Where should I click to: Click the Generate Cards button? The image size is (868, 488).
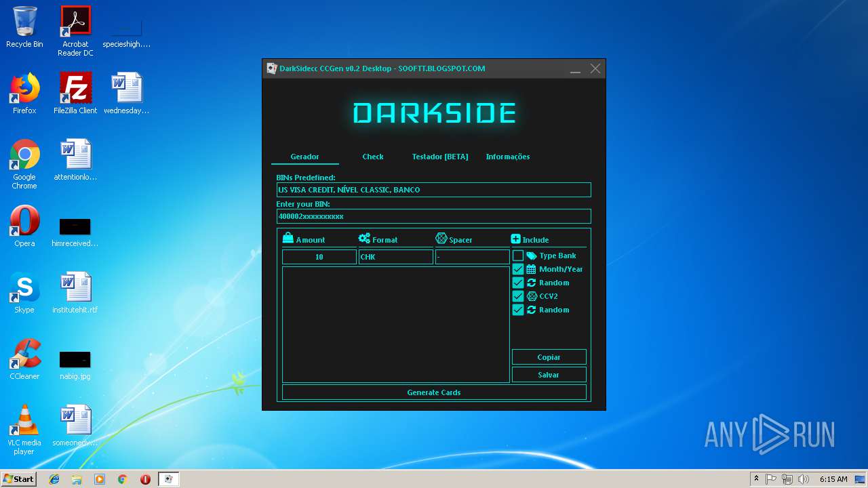coord(434,392)
